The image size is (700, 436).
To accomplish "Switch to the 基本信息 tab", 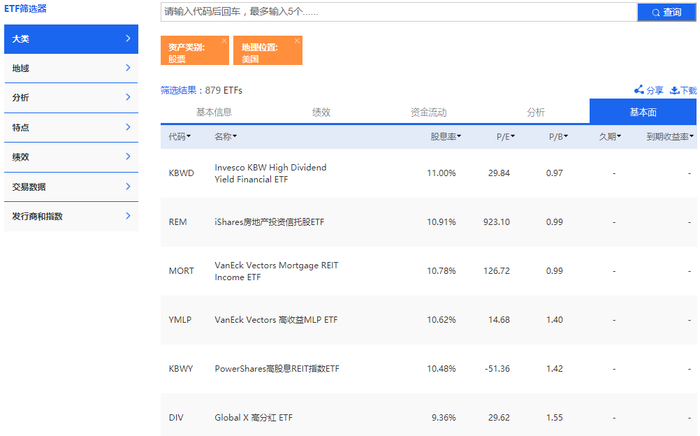I will [214, 112].
